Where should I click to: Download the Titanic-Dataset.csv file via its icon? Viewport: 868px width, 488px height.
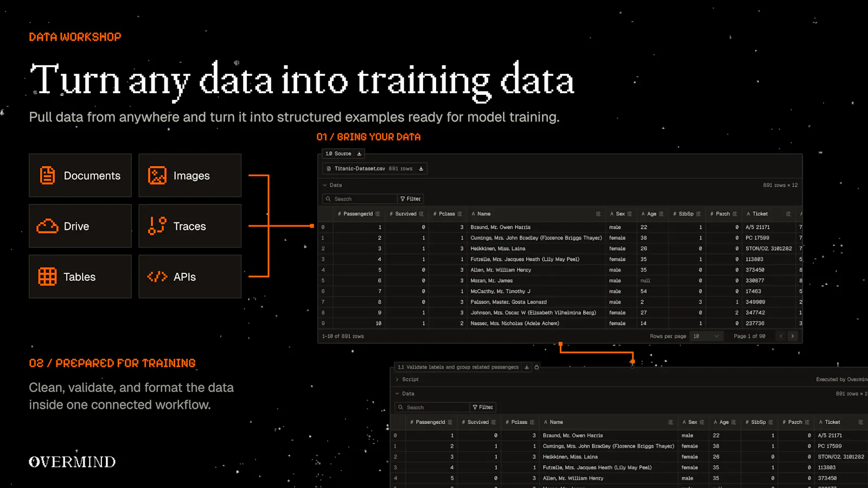point(421,169)
